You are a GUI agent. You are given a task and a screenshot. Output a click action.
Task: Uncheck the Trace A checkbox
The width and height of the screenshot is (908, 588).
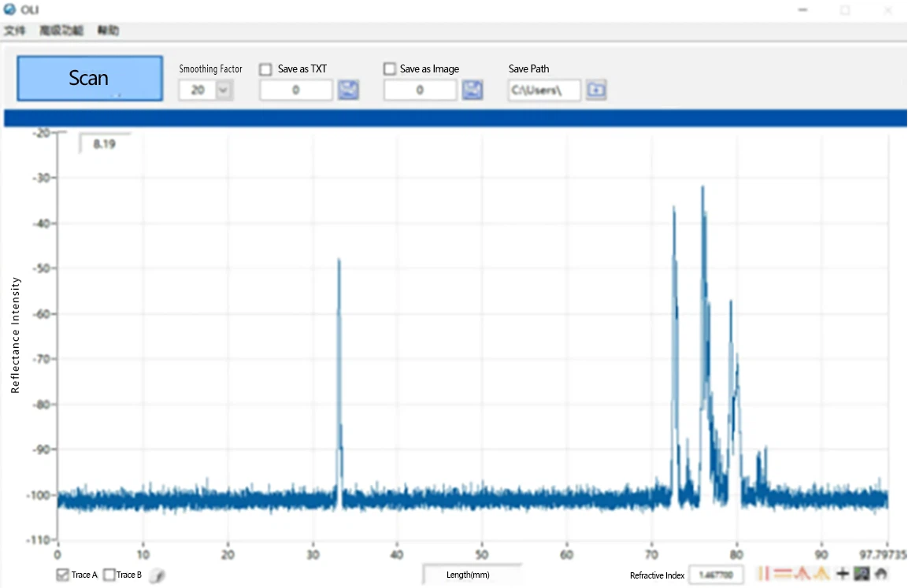(x=63, y=575)
